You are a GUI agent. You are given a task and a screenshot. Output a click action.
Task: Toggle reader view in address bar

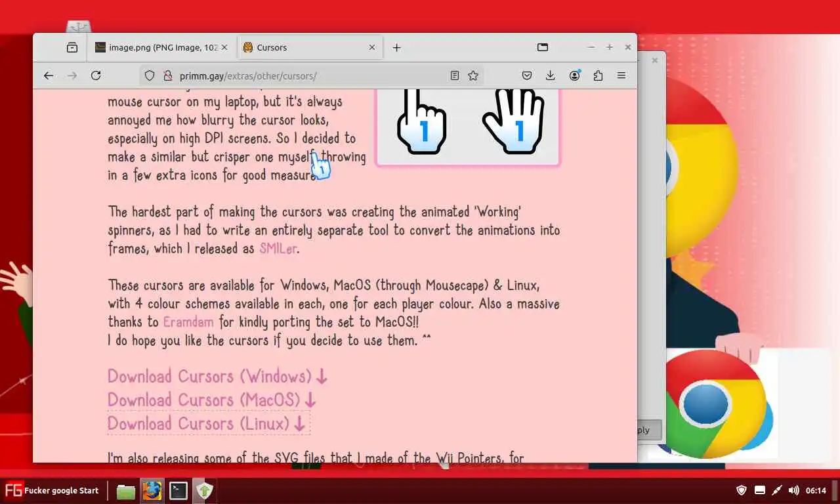point(455,75)
